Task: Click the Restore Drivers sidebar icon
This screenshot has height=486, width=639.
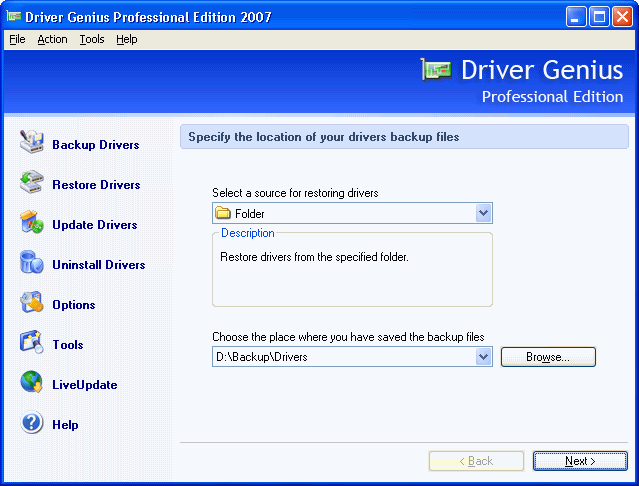Action: pyautogui.click(x=32, y=183)
